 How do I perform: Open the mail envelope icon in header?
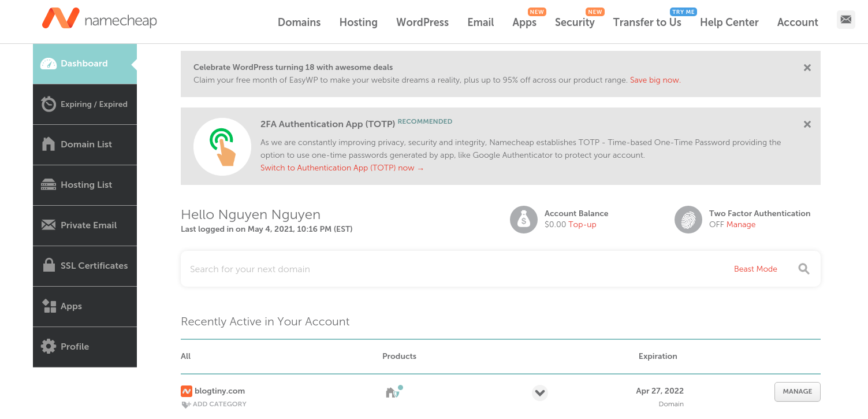[x=845, y=20]
